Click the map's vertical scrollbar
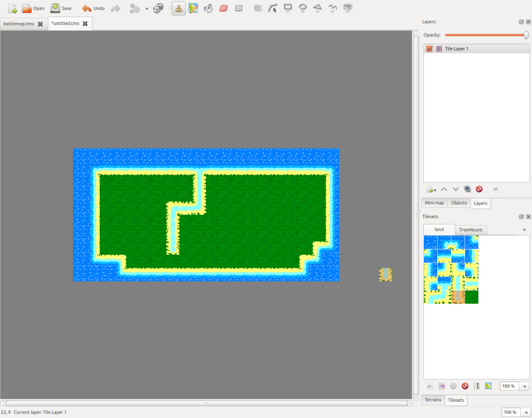532x418 pixels. (416, 215)
